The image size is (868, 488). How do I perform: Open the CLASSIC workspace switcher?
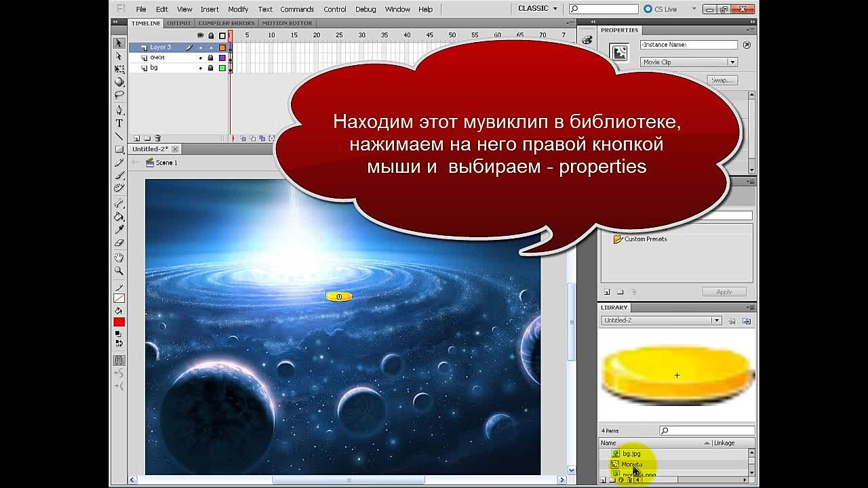pos(536,8)
